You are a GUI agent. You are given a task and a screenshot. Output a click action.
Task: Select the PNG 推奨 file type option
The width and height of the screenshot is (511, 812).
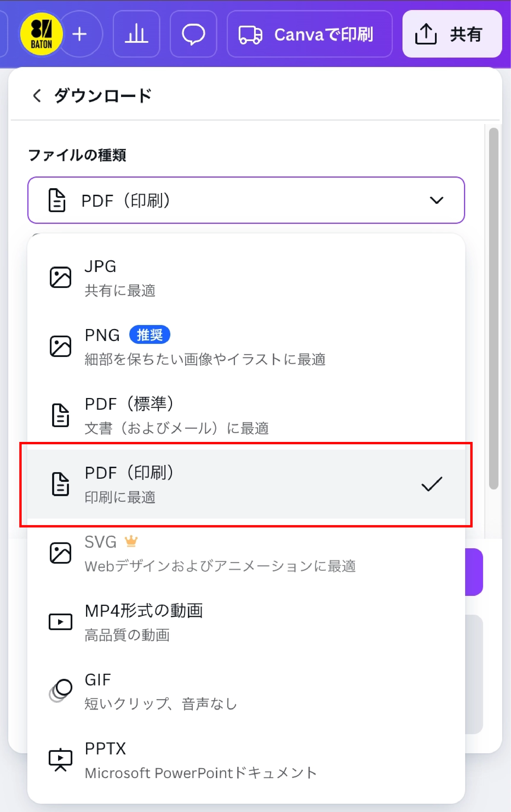coord(246,346)
